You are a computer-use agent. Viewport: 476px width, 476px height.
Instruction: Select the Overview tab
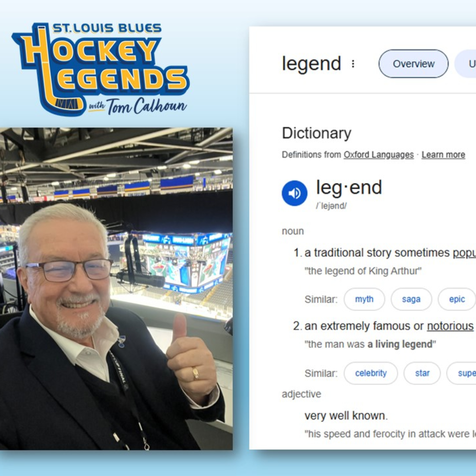(413, 64)
